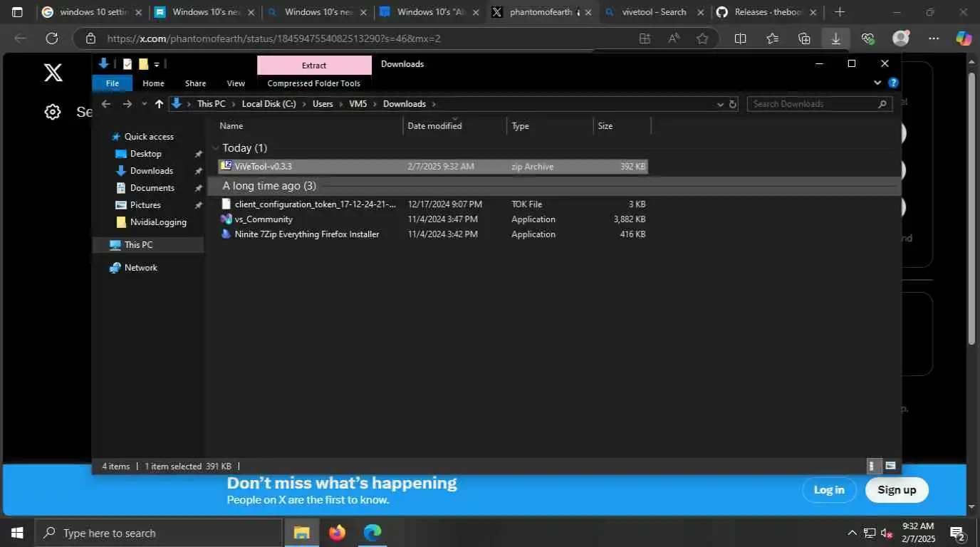Click VM5 breadcrumb in address bar
This screenshot has height=547, width=980.
click(358, 104)
